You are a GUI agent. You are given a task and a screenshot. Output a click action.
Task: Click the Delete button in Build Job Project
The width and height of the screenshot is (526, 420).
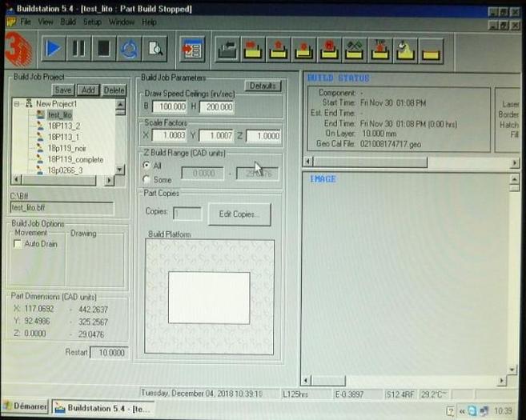114,90
